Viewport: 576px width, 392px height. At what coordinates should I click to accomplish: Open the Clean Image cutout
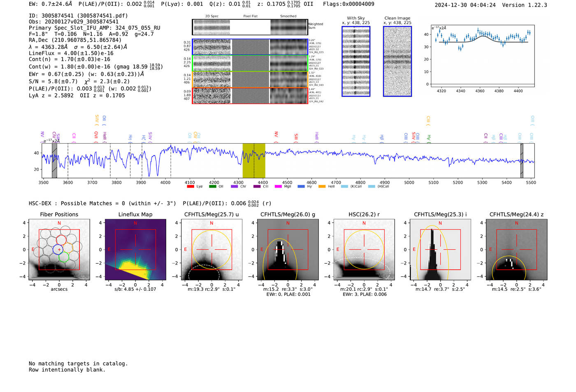click(397, 61)
